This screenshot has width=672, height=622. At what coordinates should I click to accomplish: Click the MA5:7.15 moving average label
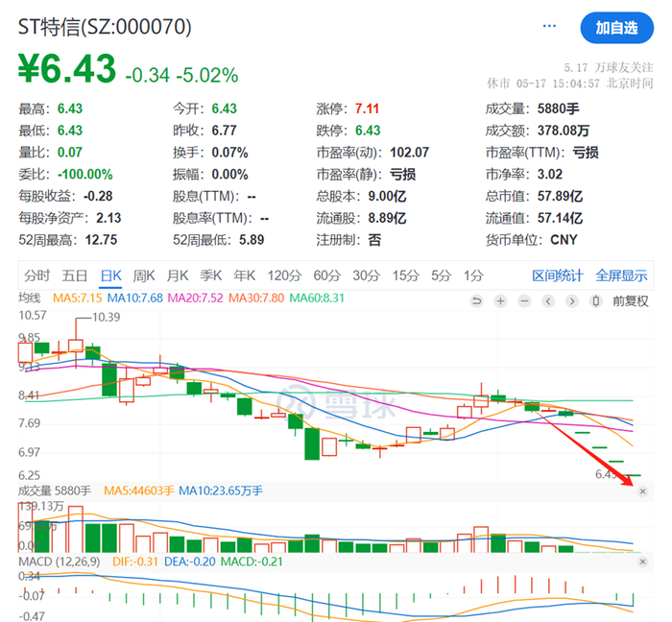click(x=77, y=298)
